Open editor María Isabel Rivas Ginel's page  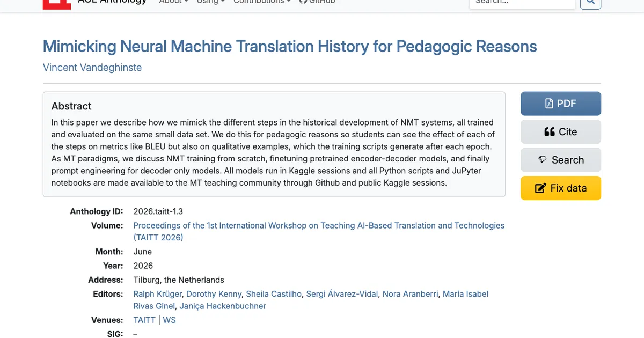(311, 300)
